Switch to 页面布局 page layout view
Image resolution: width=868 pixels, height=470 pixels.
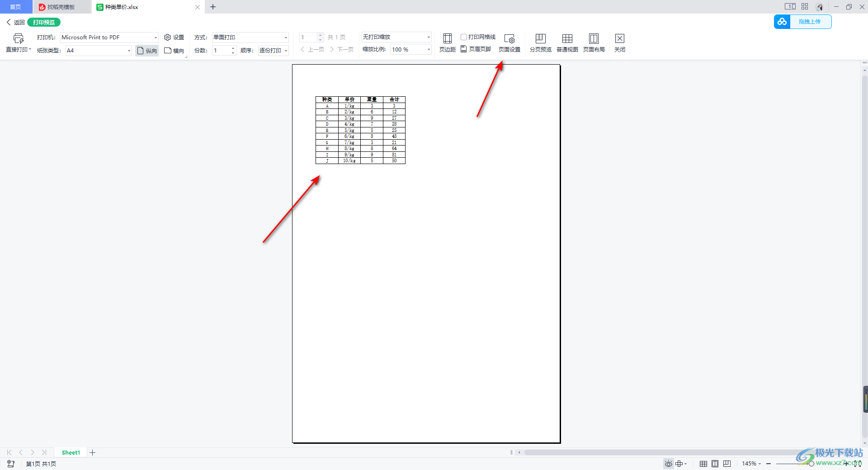(594, 43)
